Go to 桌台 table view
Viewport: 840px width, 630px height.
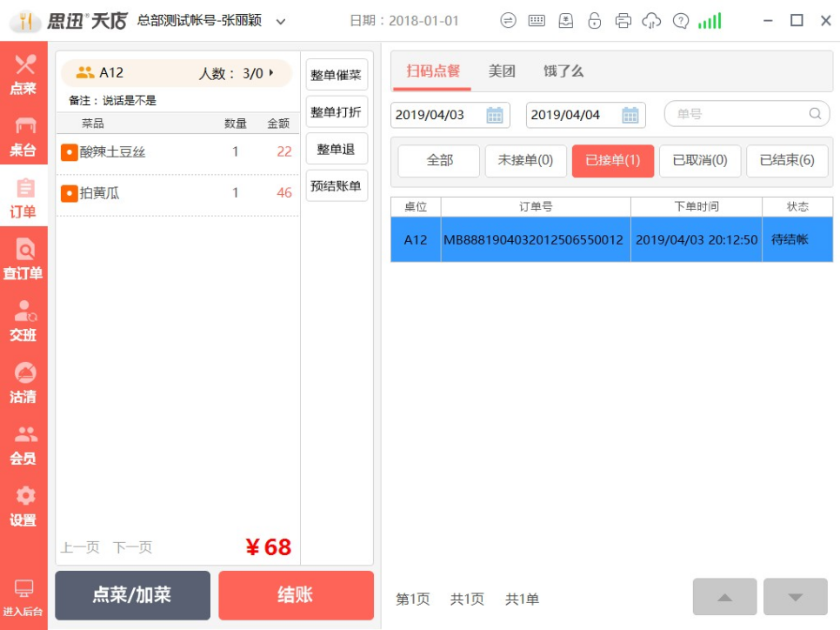coord(23,135)
